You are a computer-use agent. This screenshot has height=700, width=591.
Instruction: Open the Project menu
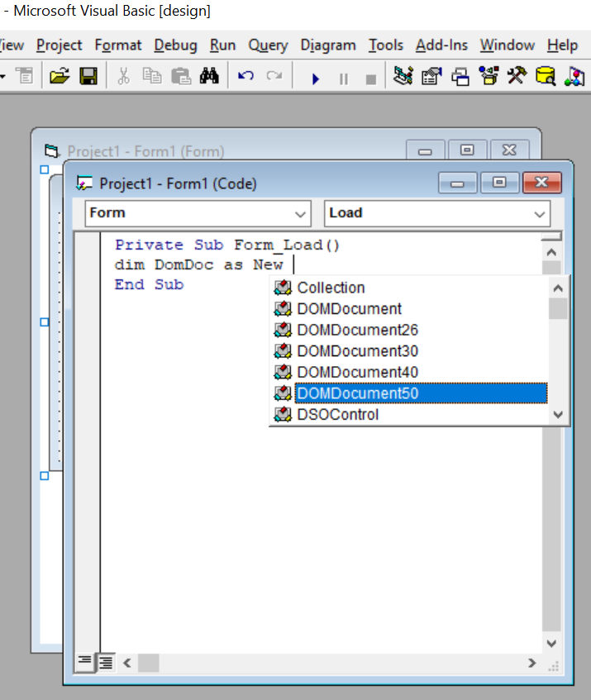click(60, 45)
